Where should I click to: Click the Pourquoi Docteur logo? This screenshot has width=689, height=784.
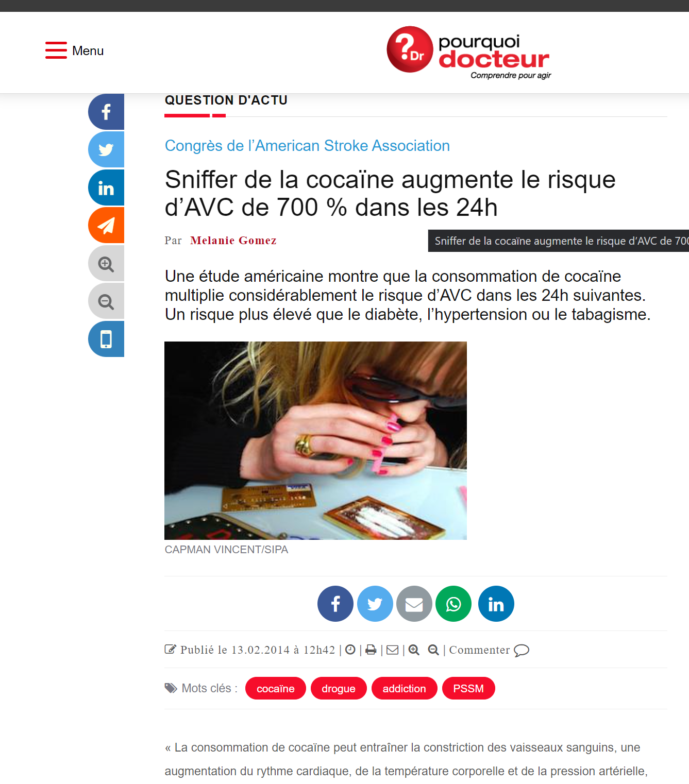468,53
